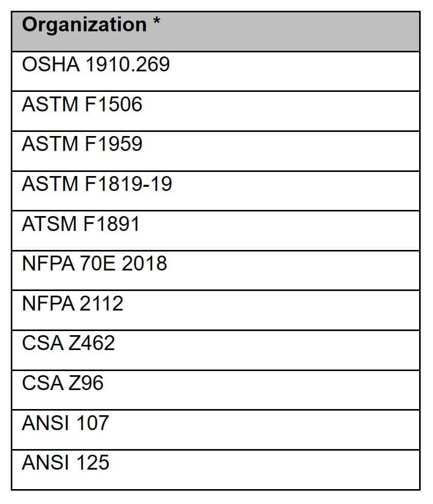Click the asterisk beside Organization
433x504 pixels.
click(x=157, y=24)
